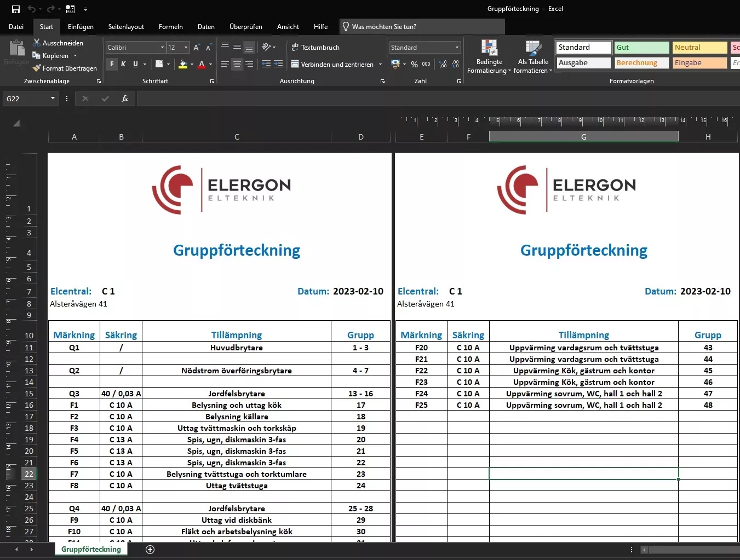The image size is (740, 560).
Task: Toggle Textumbruch wrap text
Action: pos(315,48)
